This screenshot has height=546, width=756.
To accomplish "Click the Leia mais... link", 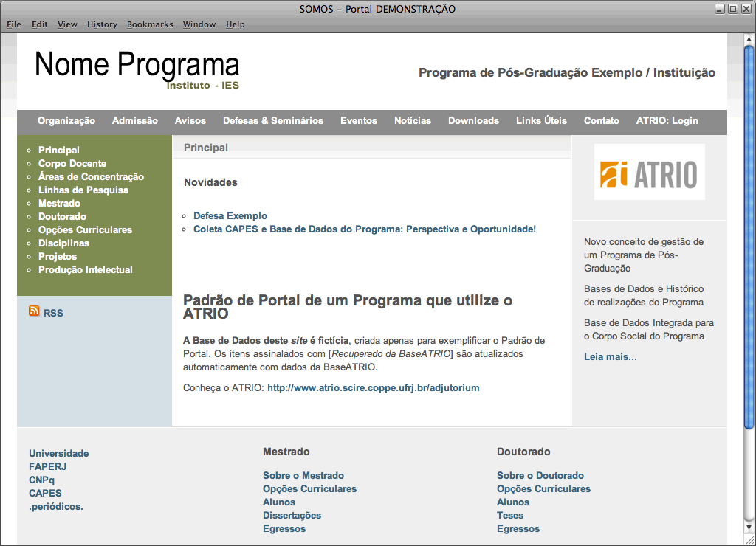I will 610,357.
